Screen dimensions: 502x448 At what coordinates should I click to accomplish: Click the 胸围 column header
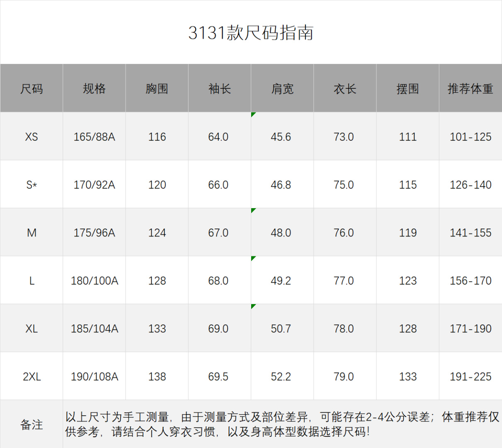(x=157, y=88)
